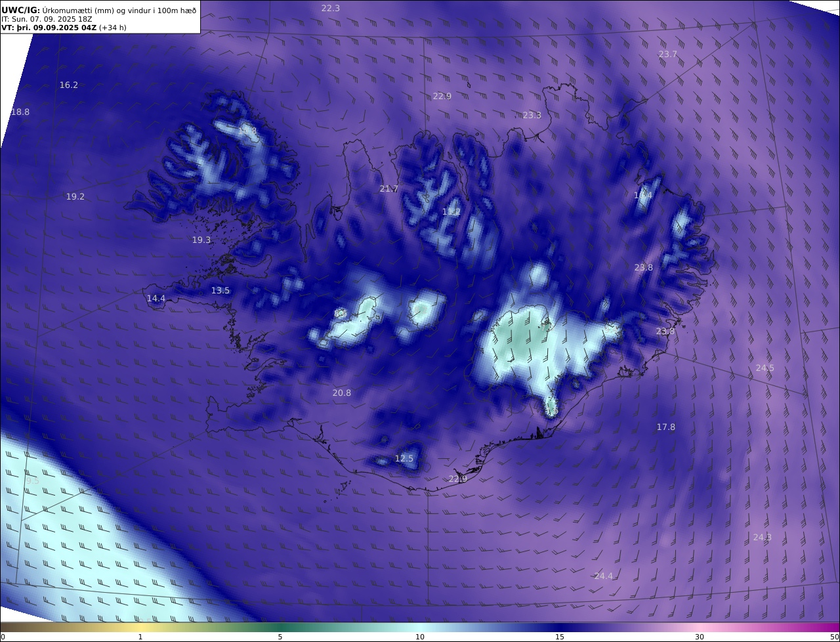Image resolution: width=840 pixels, height=642 pixels.
Task: Click the 23.3 value on the map
Action: point(532,116)
